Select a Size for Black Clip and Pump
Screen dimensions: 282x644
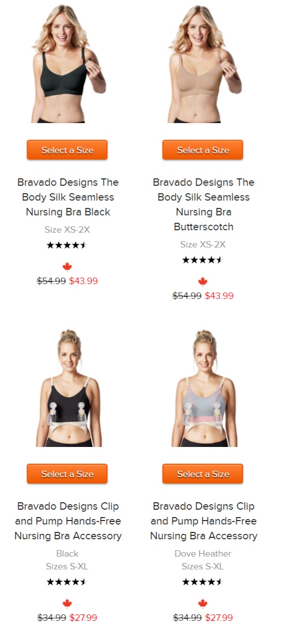pyautogui.click(x=67, y=474)
